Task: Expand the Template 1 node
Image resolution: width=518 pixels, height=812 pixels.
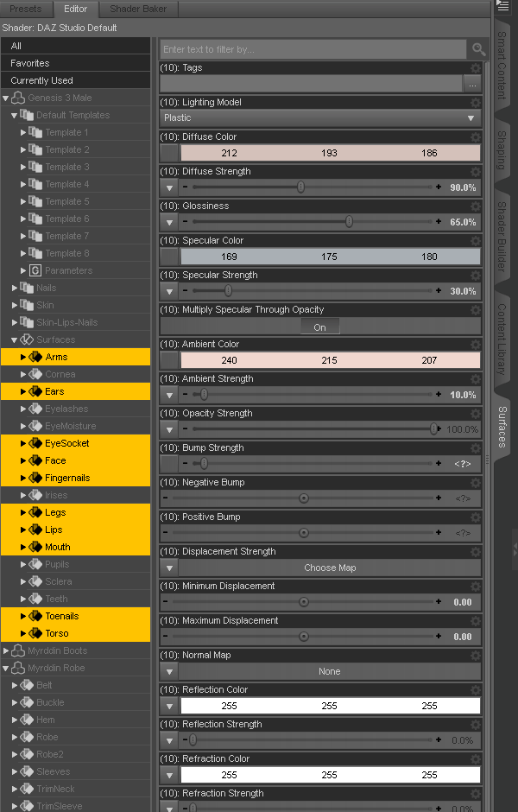Action: click(x=23, y=132)
